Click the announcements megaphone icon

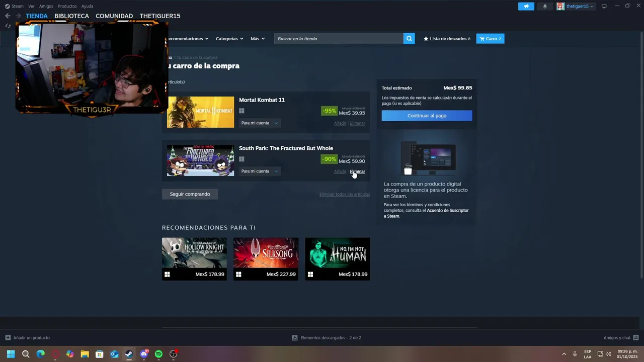[x=526, y=6]
